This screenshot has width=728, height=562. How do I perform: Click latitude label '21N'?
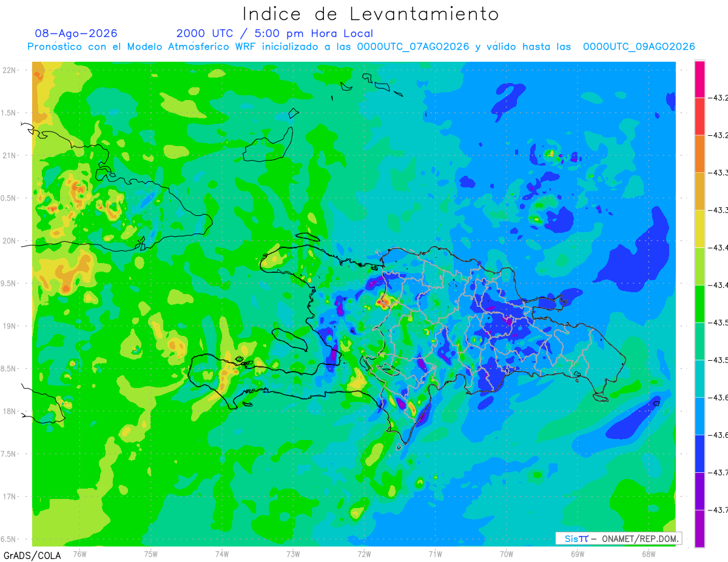10,155
